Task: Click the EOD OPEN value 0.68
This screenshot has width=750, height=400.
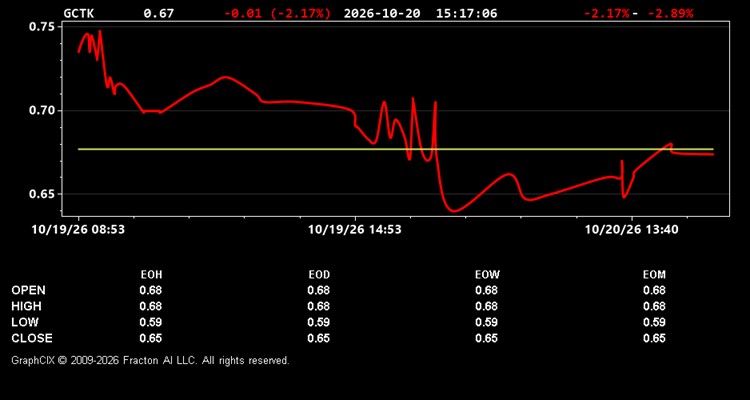Action: click(319, 290)
